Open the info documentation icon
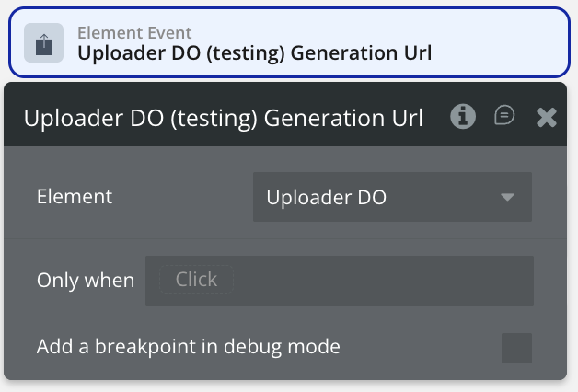 click(463, 117)
